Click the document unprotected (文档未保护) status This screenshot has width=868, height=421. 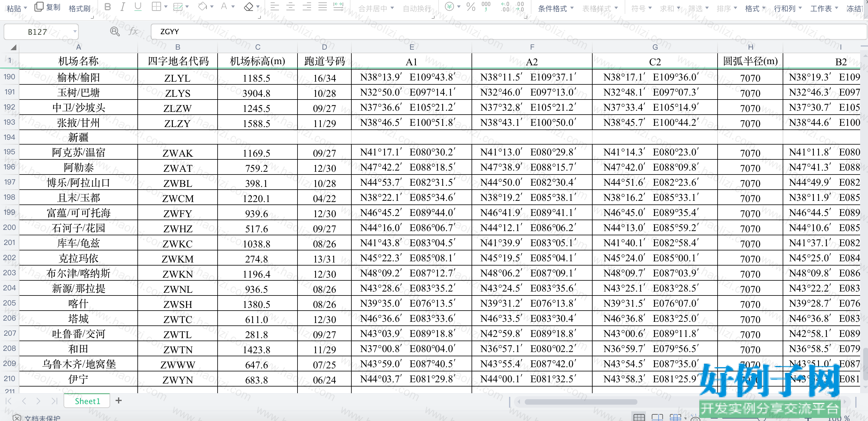(36, 418)
